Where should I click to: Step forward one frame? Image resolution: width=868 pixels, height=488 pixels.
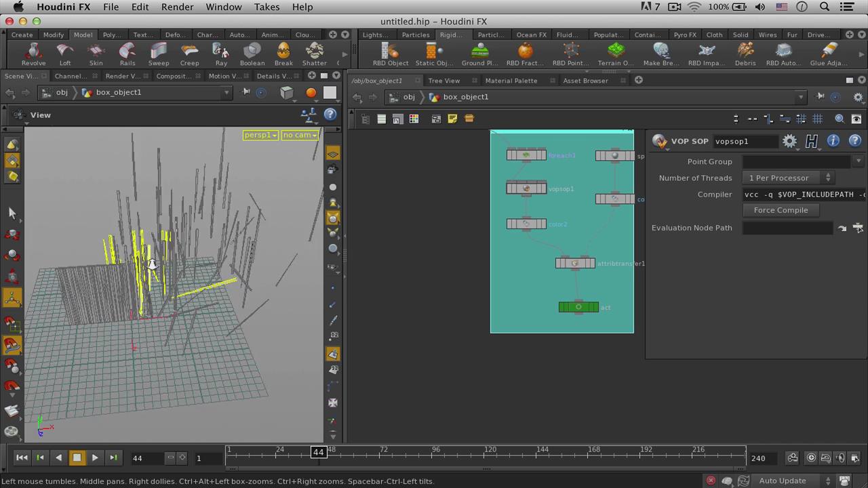[113, 457]
